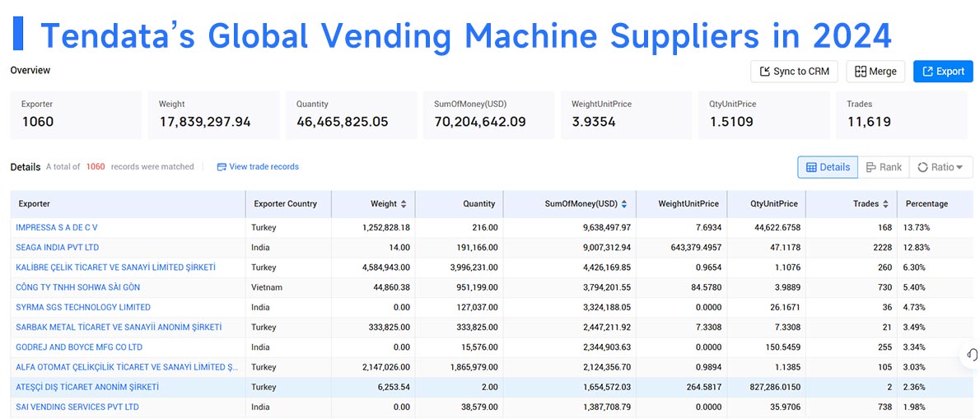
Task: Export the supplier data
Action: (943, 71)
